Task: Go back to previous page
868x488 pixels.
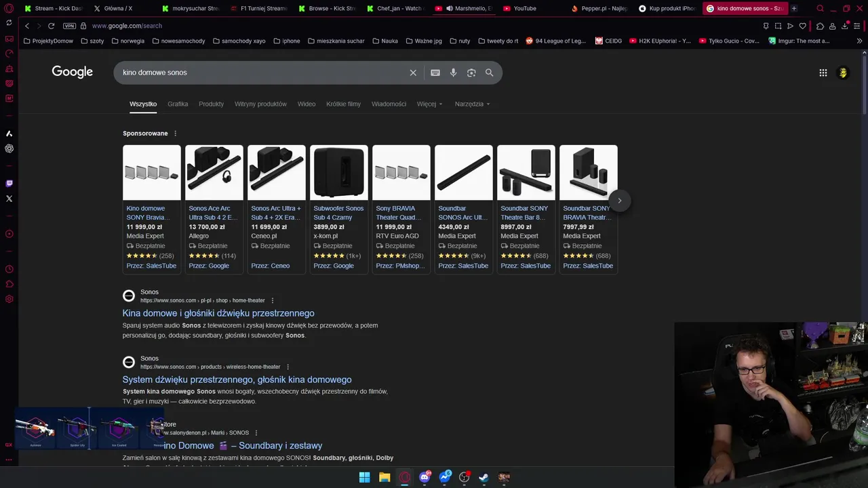Action: (x=27, y=26)
